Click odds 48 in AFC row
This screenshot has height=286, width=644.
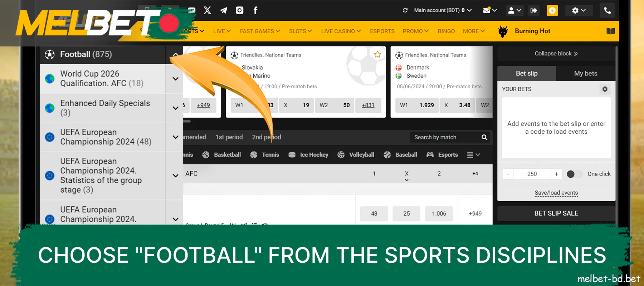[374, 213]
